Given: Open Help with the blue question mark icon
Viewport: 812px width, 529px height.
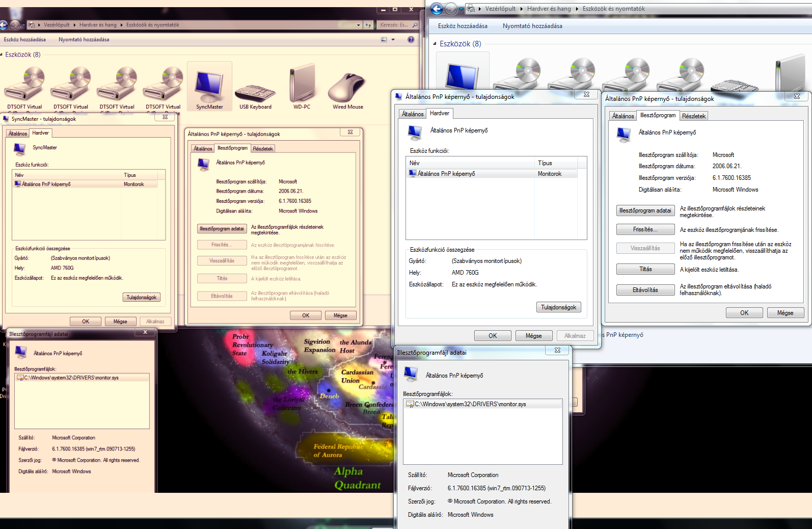Looking at the screenshot, I should tap(411, 39).
